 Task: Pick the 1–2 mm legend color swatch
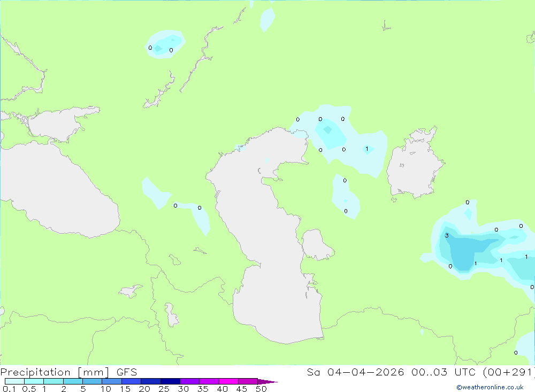[53, 381]
